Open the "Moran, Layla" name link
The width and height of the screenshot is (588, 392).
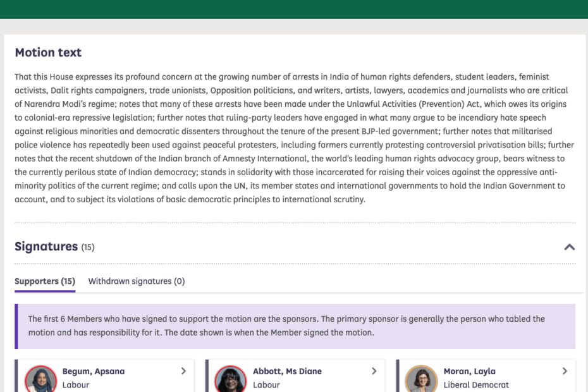469,371
